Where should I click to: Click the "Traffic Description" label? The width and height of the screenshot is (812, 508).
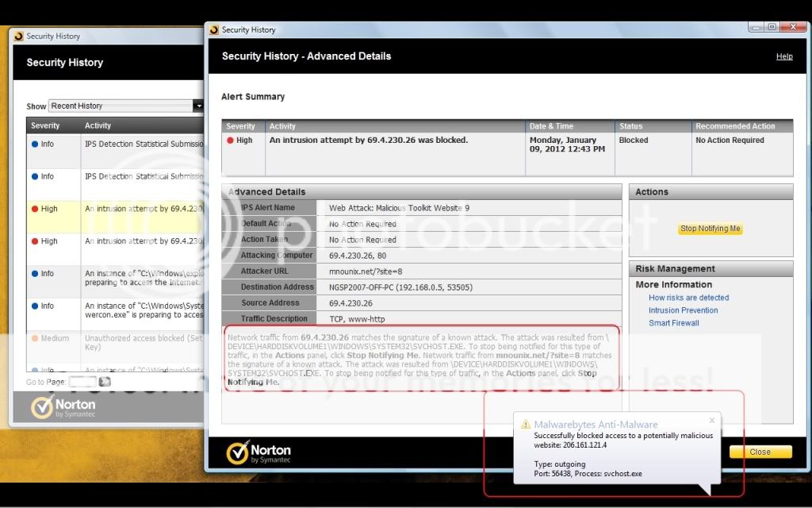click(274, 318)
